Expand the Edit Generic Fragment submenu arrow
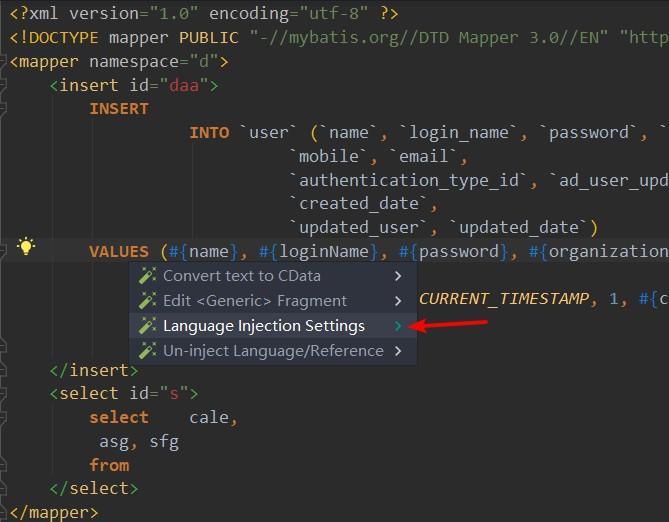The width and height of the screenshot is (669, 522). click(x=398, y=301)
